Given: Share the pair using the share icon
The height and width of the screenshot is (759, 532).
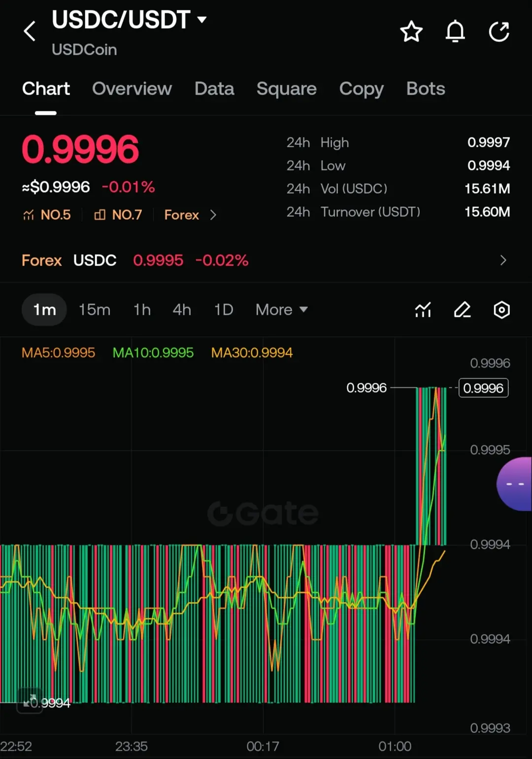Looking at the screenshot, I should pyautogui.click(x=499, y=32).
